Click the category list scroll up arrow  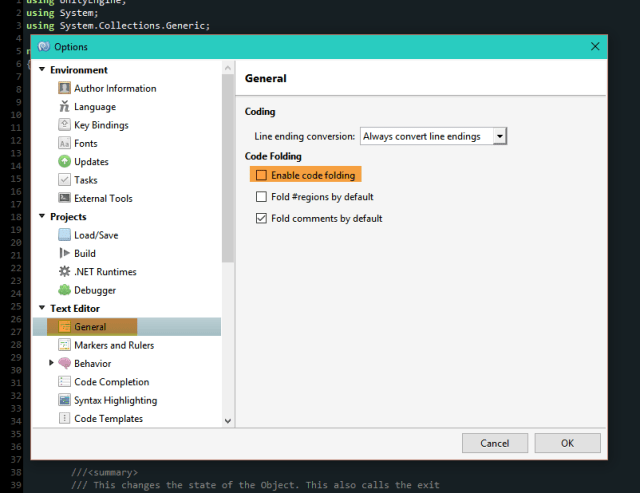228,68
